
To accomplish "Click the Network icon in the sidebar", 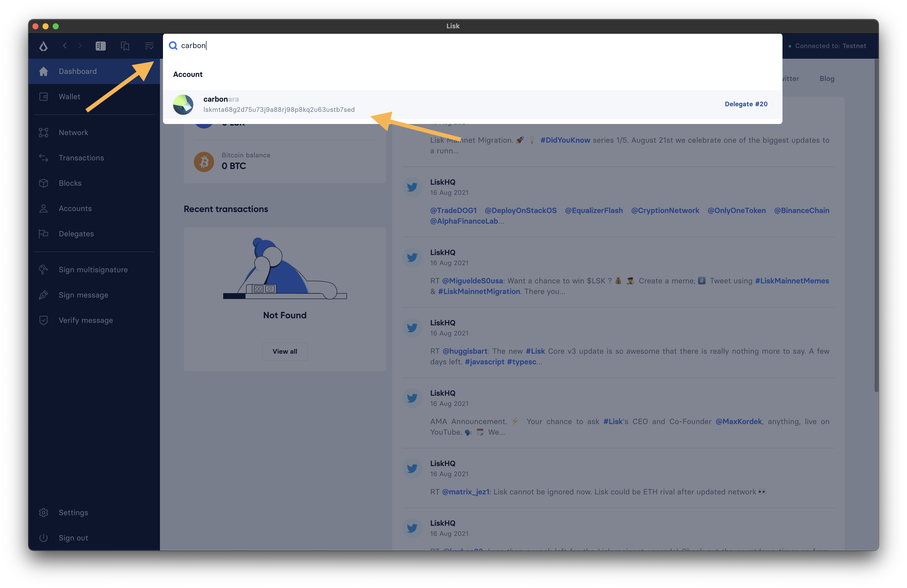I will (44, 133).
